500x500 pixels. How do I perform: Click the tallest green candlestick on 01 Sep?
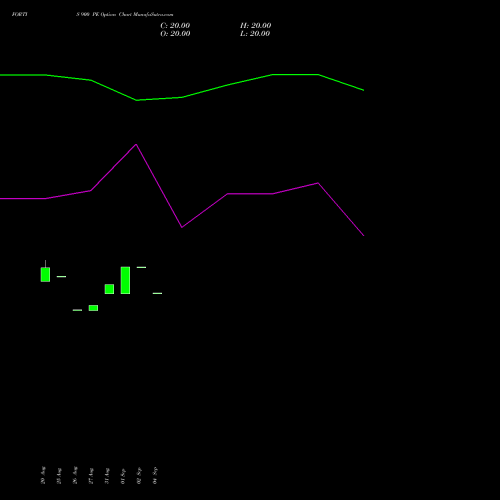click(x=125, y=280)
